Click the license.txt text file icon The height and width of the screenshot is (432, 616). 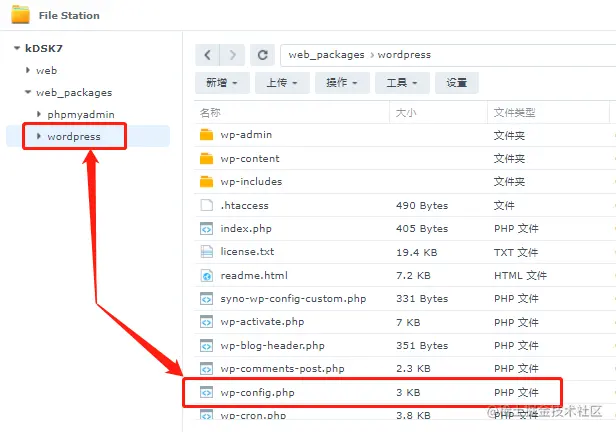206,251
